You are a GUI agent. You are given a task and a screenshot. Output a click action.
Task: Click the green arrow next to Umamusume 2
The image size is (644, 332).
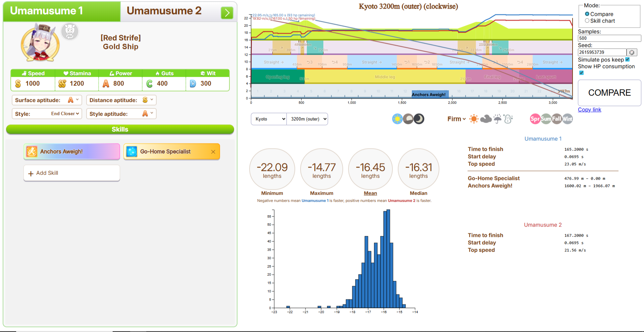tap(227, 13)
